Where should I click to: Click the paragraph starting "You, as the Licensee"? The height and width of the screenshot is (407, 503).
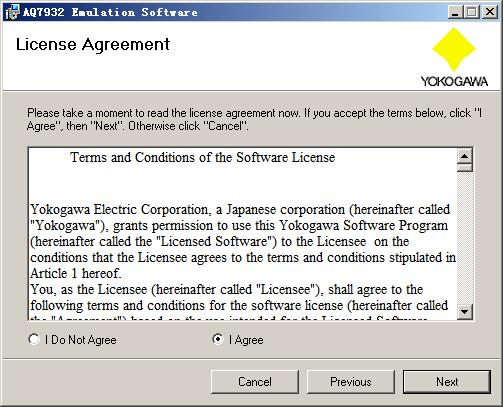click(239, 301)
